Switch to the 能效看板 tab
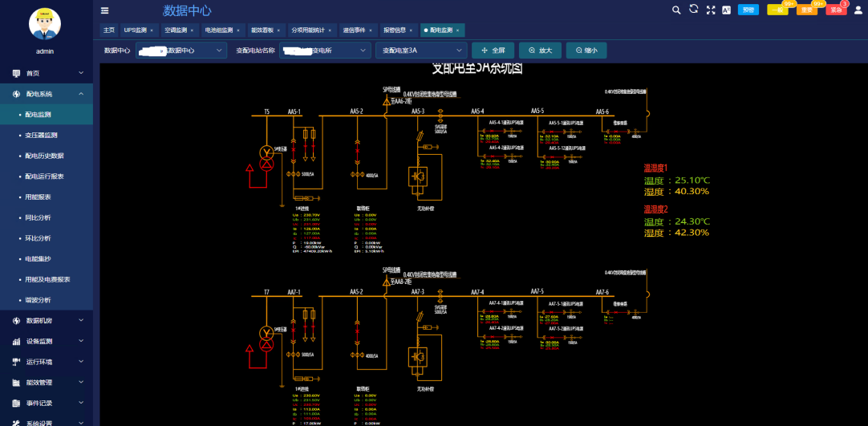This screenshot has width=868, height=426. [x=262, y=30]
